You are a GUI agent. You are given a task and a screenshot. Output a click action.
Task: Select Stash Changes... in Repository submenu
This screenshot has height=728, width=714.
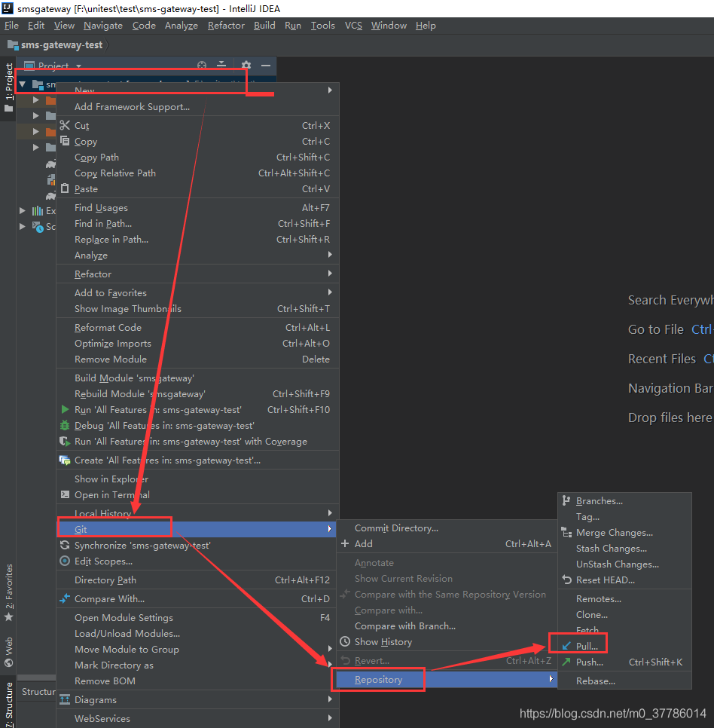(624, 549)
